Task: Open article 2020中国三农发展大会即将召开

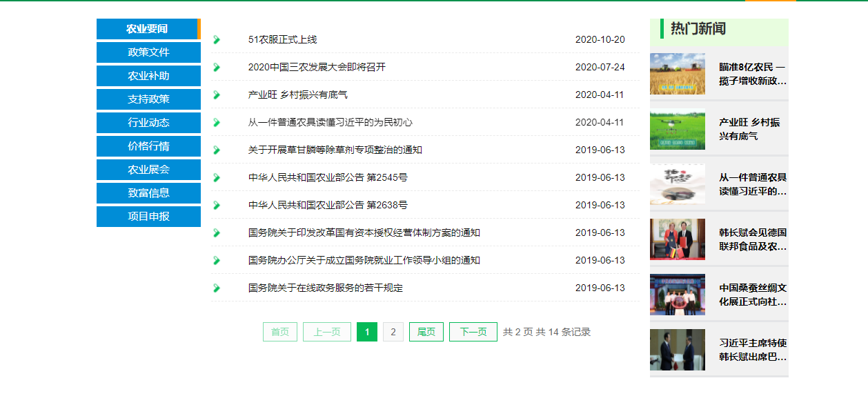Action: click(317, 68)
